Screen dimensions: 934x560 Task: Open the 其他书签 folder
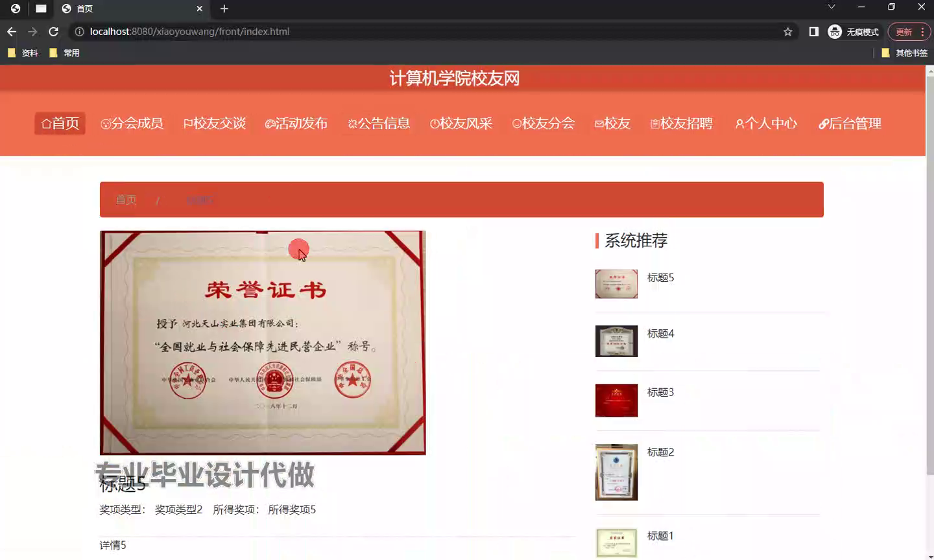[904, 53]
